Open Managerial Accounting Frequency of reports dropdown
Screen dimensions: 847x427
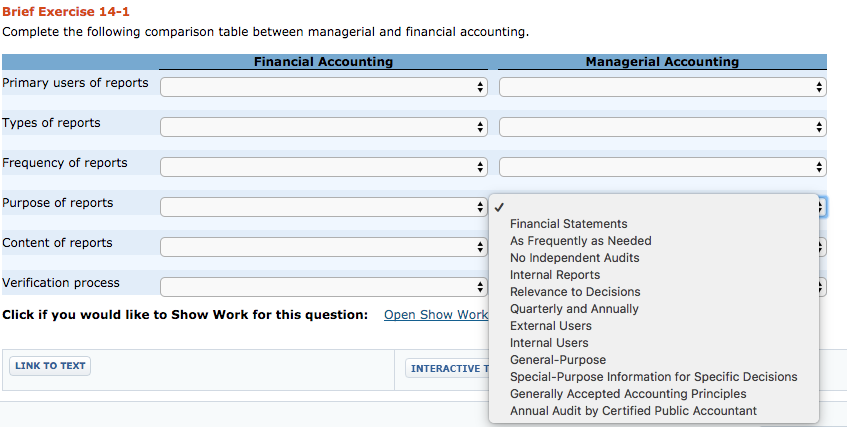click(662, 167)
